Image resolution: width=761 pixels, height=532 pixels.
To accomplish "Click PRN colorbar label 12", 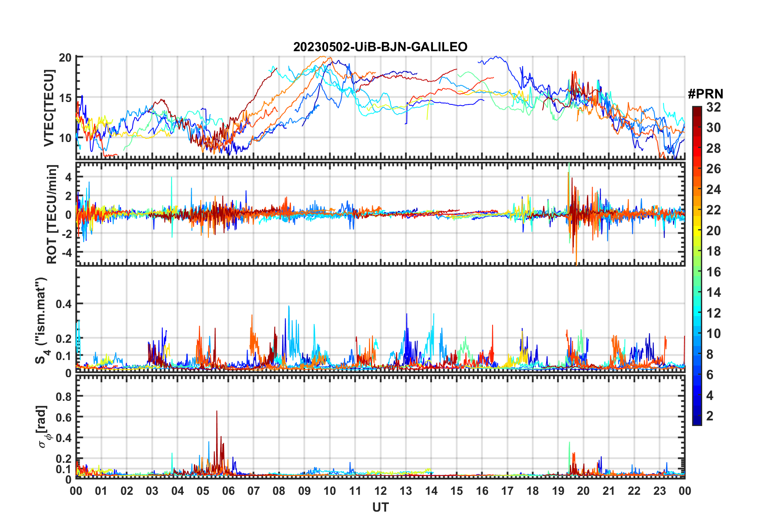I will coord(713,313).
